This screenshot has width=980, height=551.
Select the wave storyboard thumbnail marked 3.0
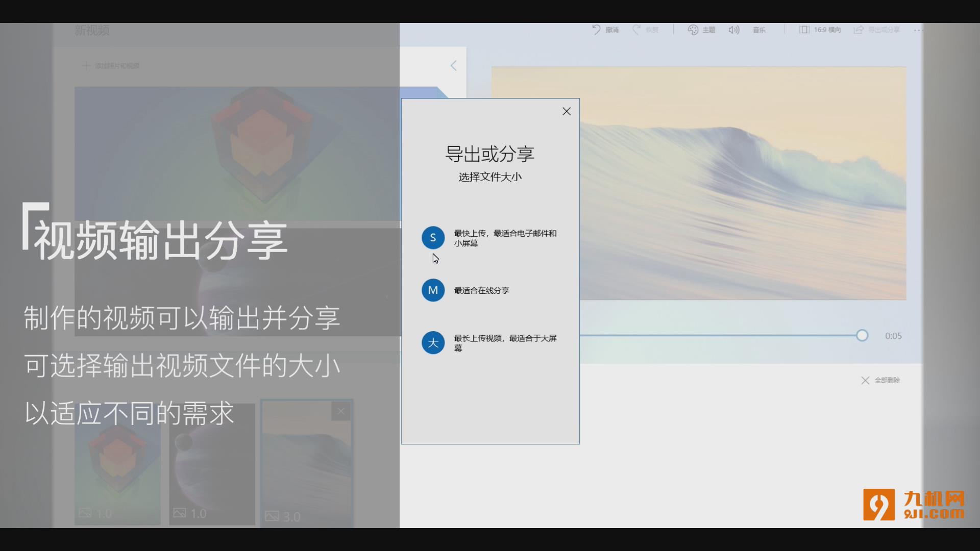click(306, 464)
